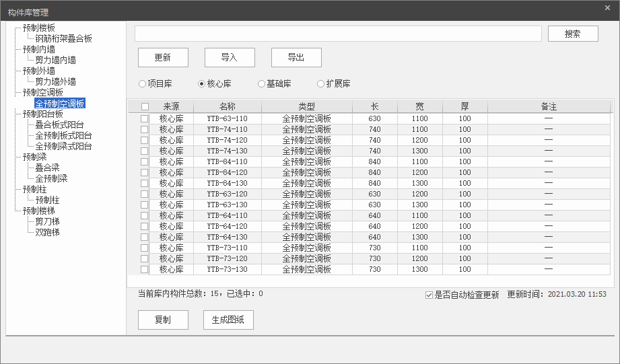
Task: Close the 构件库管理 dialog window
Action: pos(607,8)
